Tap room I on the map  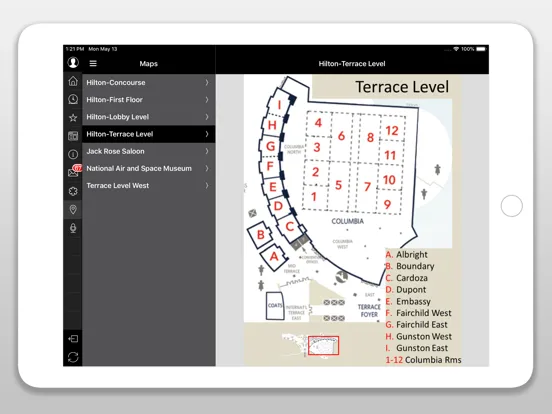click(280, 105)
